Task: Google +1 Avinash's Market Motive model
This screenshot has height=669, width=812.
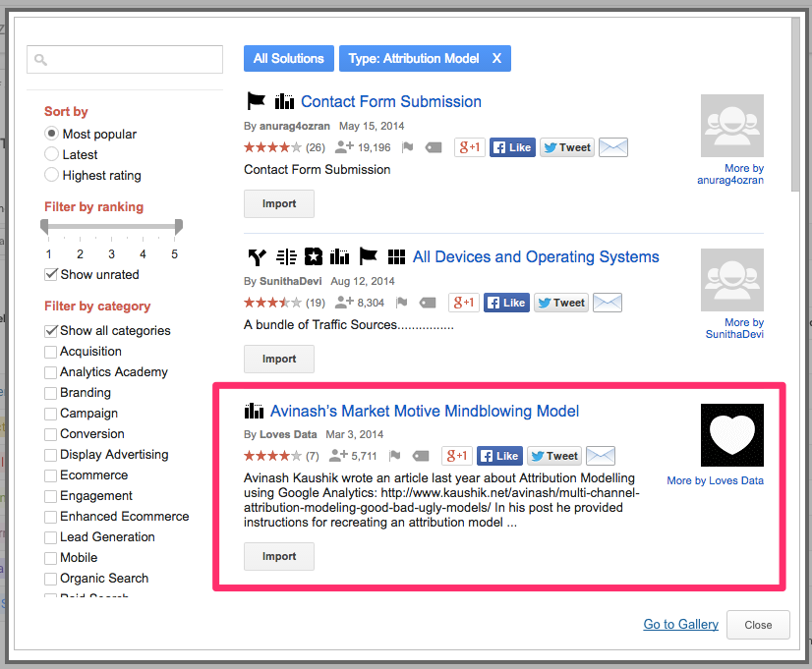Action: [x=457, y=456]
